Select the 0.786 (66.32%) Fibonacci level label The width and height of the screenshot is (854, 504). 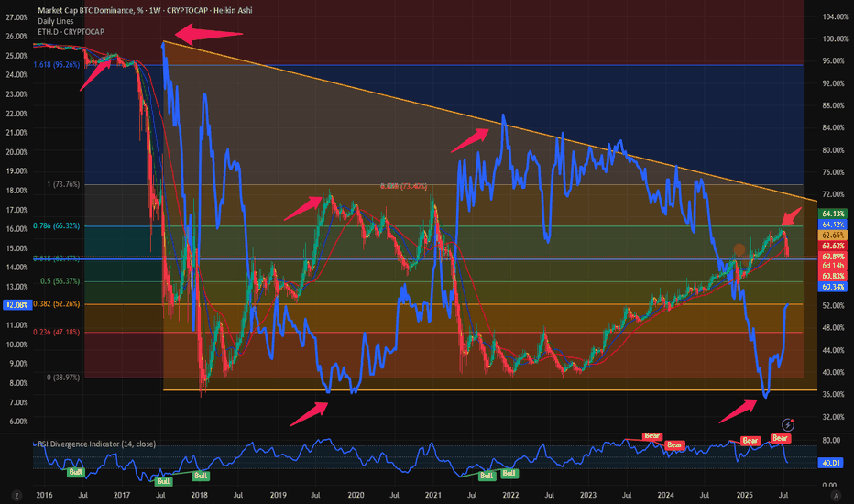pyautogui.click(x=57, y=225)
